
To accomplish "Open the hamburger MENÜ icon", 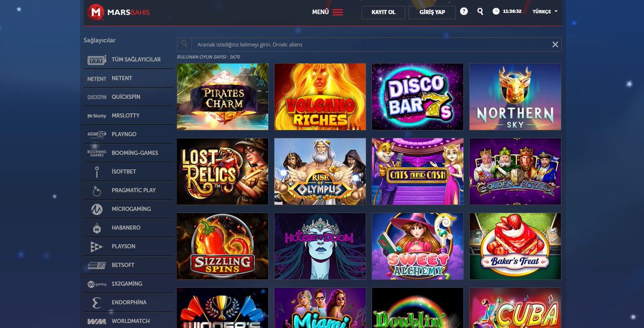I will point(338,12).
